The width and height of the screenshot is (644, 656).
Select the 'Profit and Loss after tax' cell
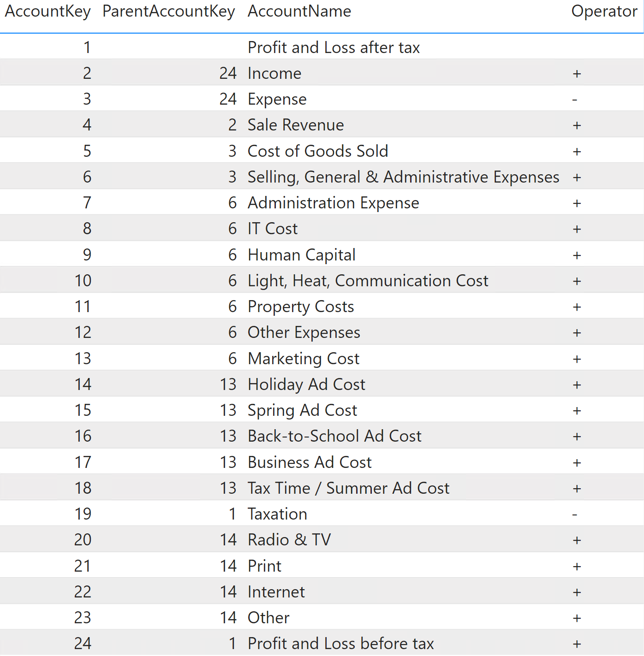334,47
